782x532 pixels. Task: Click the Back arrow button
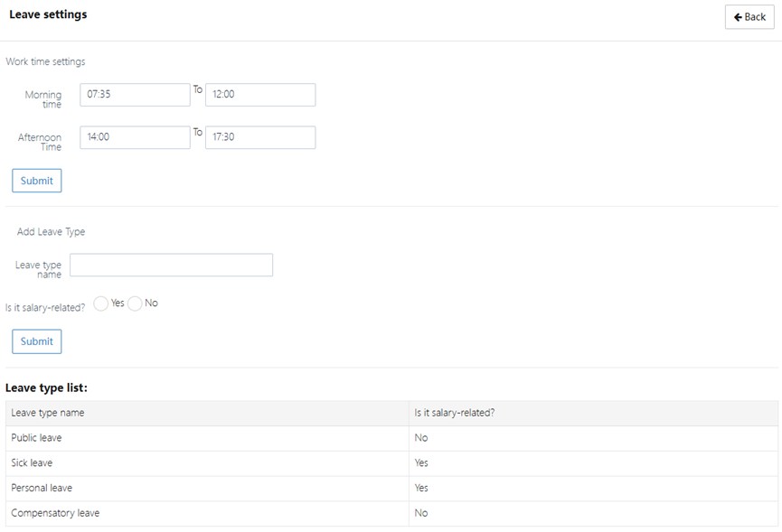click(749, 17)
